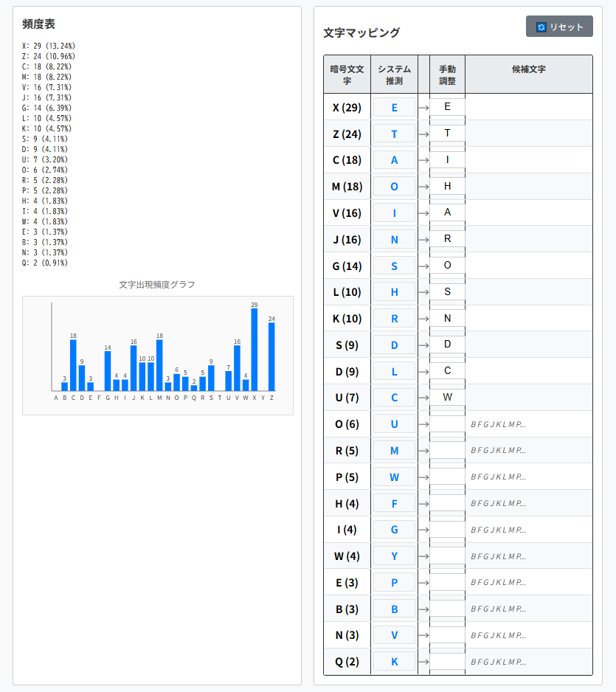616x692 pixels.
Task: Focus the empty manual field for O (6)
Action: pos(447,424)
